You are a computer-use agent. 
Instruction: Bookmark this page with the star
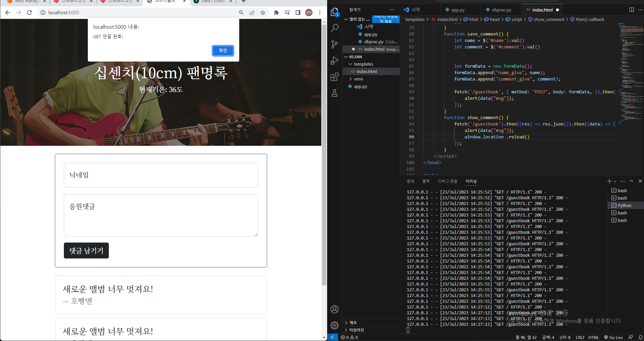tap(263, 13)
